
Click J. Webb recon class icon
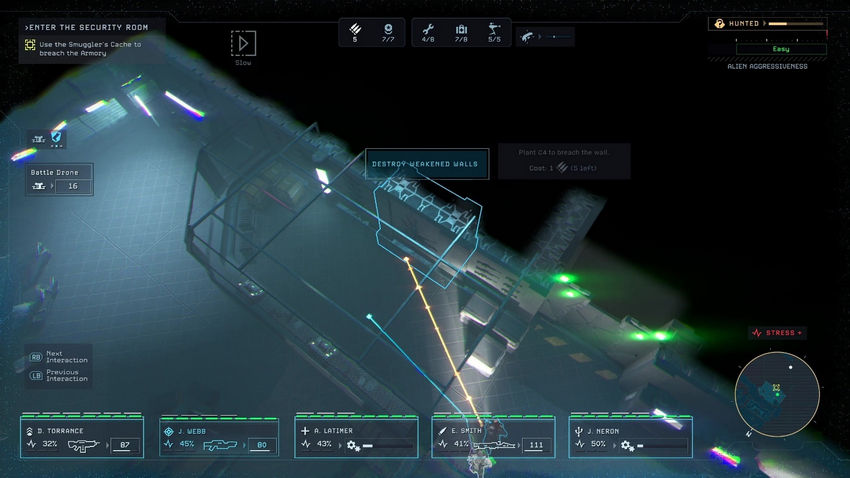coord(169,431)
